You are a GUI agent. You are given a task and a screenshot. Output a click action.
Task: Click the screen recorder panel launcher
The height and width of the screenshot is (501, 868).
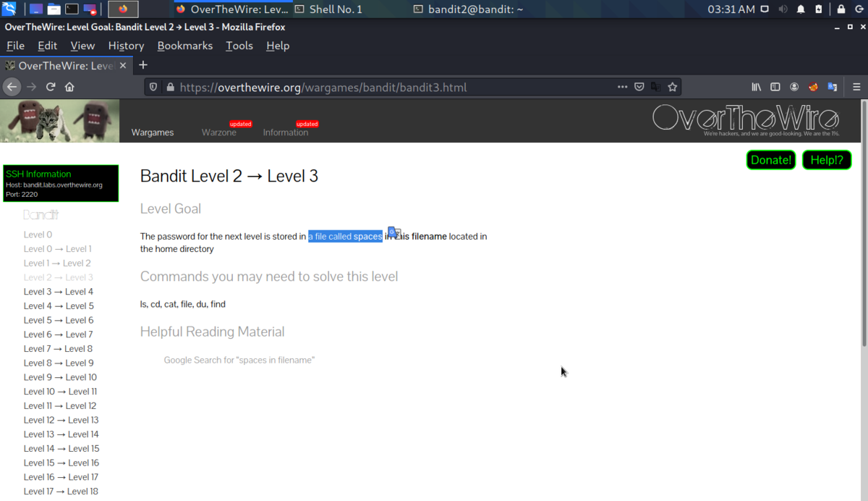pyautogui.click(x=90, y=9)
